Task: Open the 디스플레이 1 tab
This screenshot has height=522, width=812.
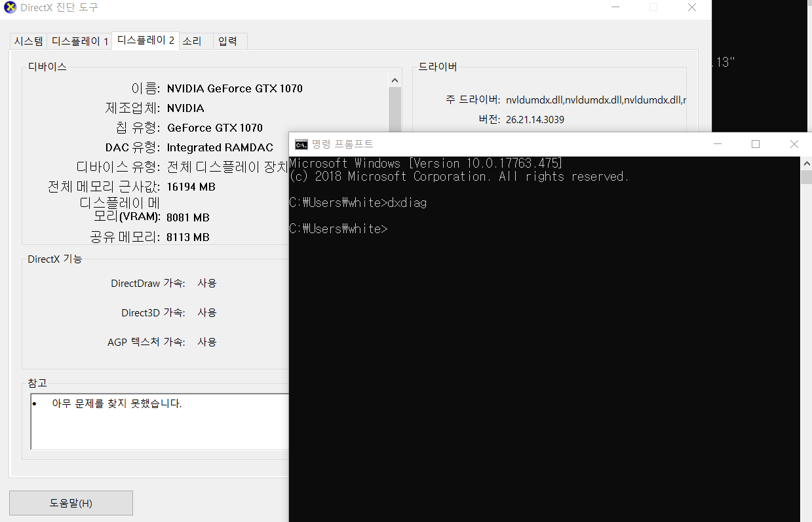Action: point(79,41)
